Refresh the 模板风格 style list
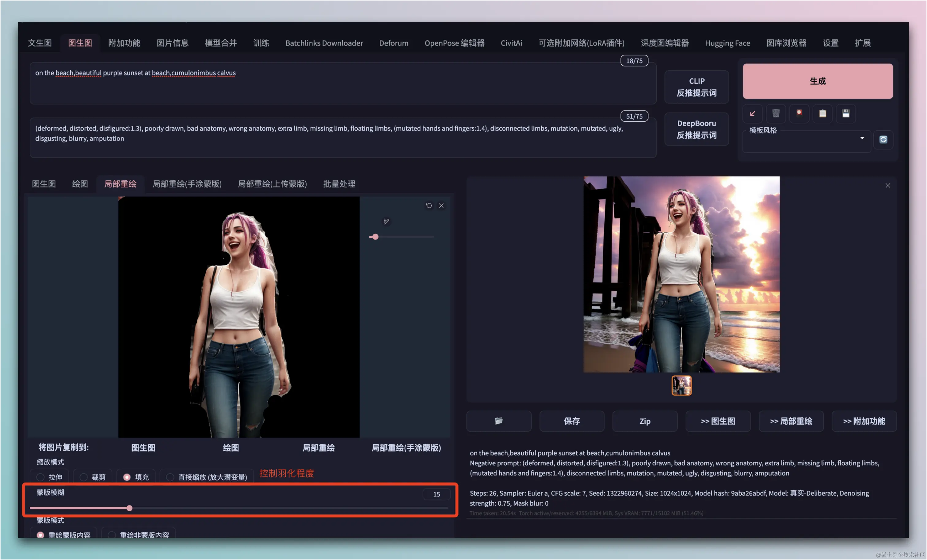927x560 pixels. (x=883, y=140)
